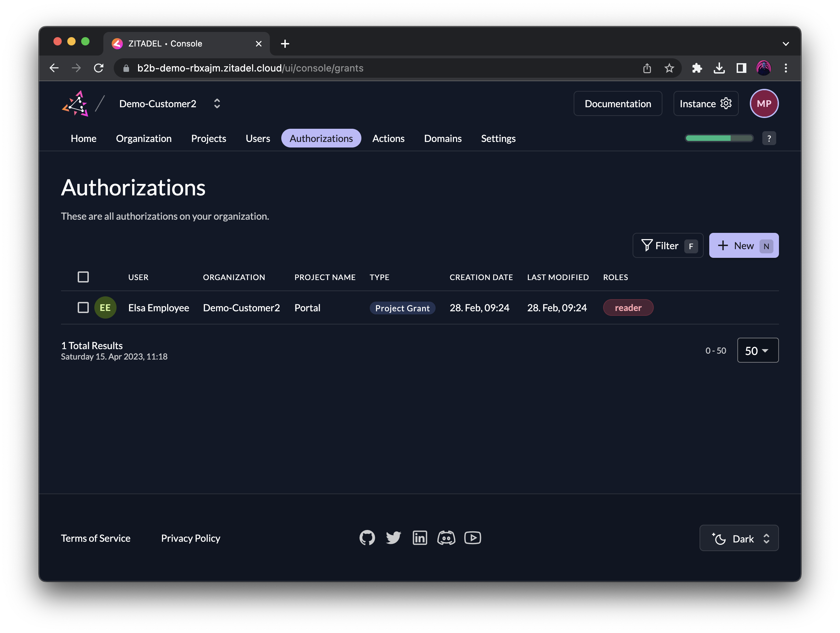The image size is (840, 633).
Task: Click the question mark help icon
Action: click(769, 138)
